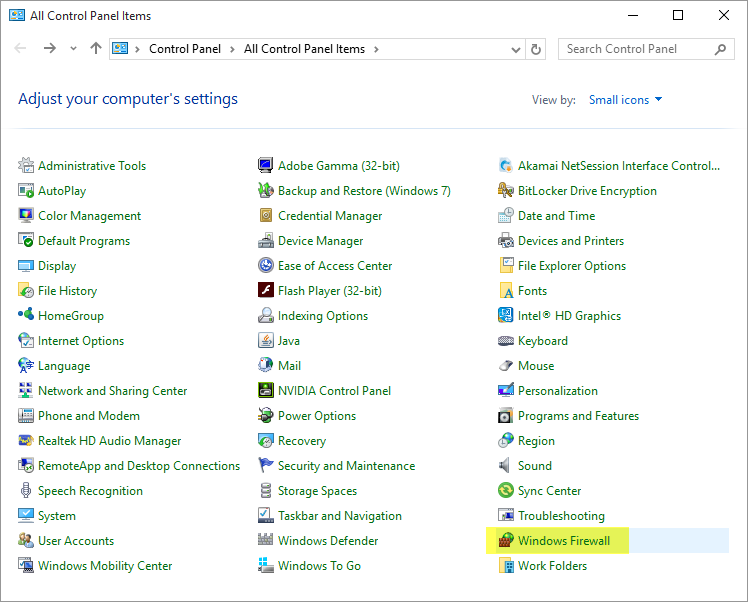Click the Flash Player (32-bit) icon
The height and width of the screenshot is (602, 748).
pos(266,291)
